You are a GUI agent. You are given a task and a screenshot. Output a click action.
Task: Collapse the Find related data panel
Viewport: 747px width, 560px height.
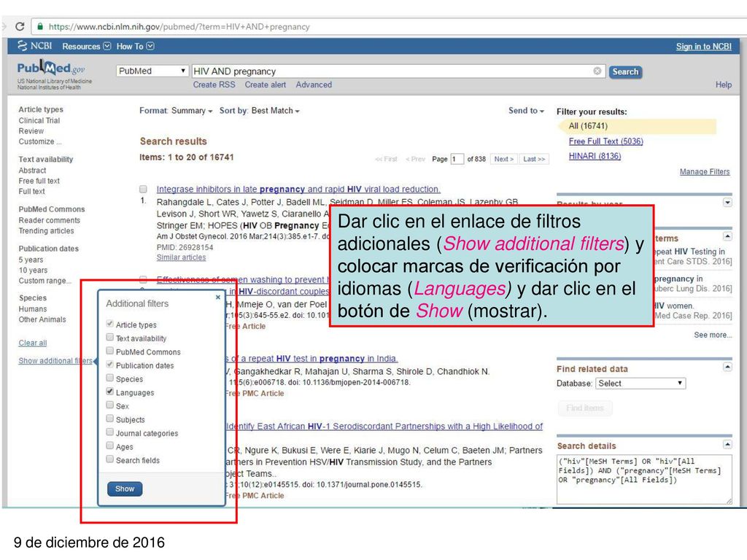tap(727, 367)
